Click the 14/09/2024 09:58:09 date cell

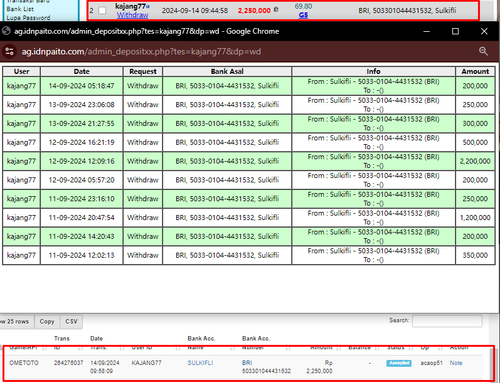pos(105,367)
